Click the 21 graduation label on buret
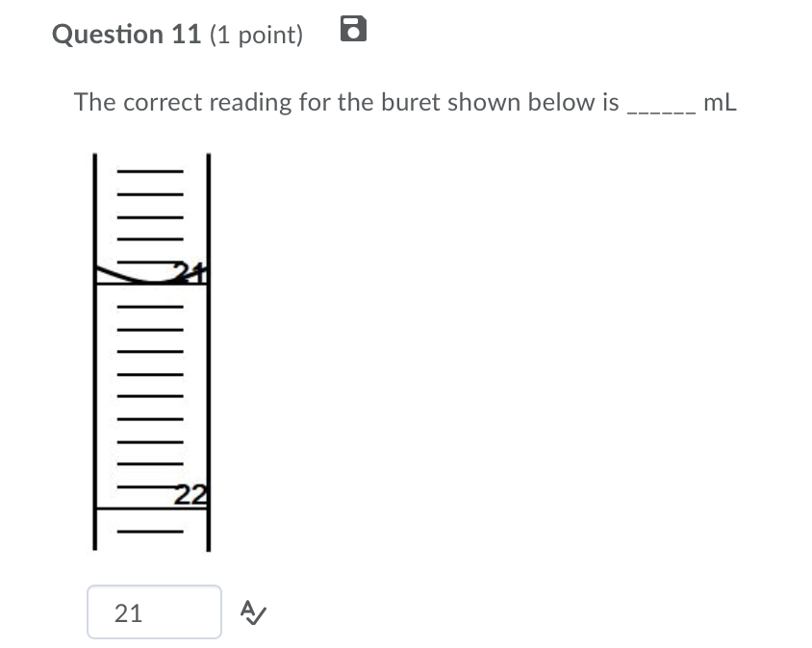This screenshot has height=648, width=812. click(190, 272)
